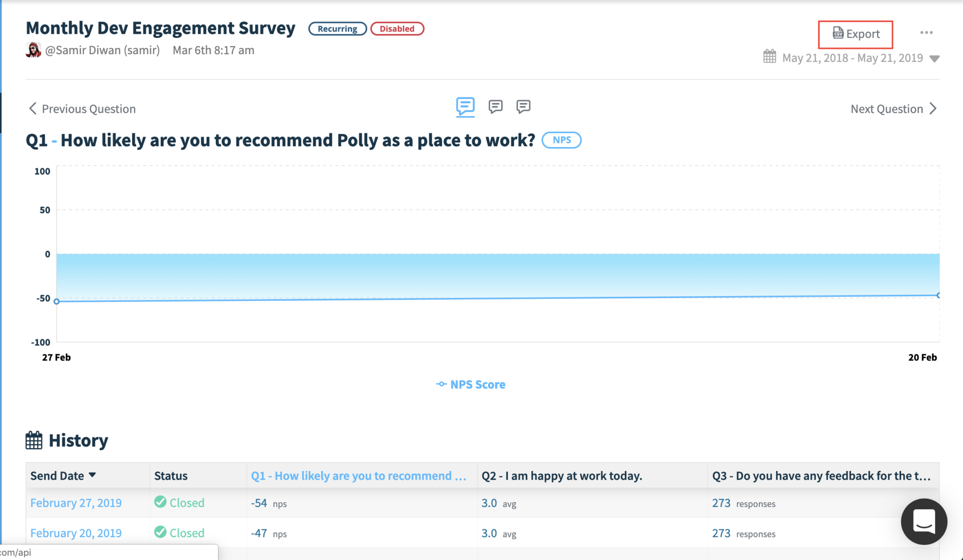The image size is (963, 560).
Task: Select the Q2 happy at work column header
Action: pyautogui.click(x=562, y=476)
